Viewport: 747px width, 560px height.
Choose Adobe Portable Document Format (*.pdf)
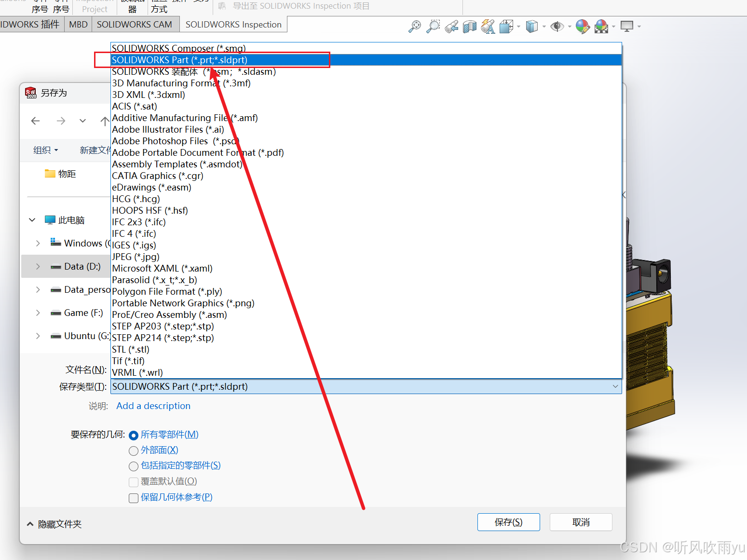(x=366, y=152)
